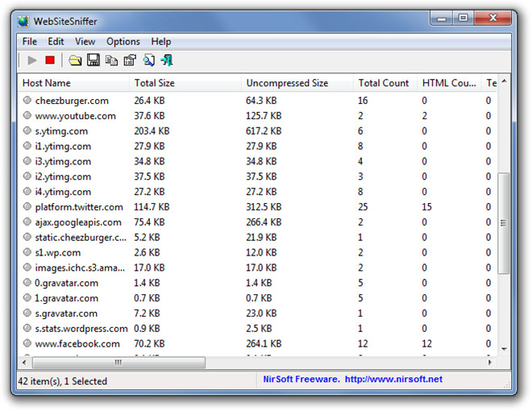Select the platform.twitter.com row
Viewport: 532px width, 411px height.
click(78, 207)
